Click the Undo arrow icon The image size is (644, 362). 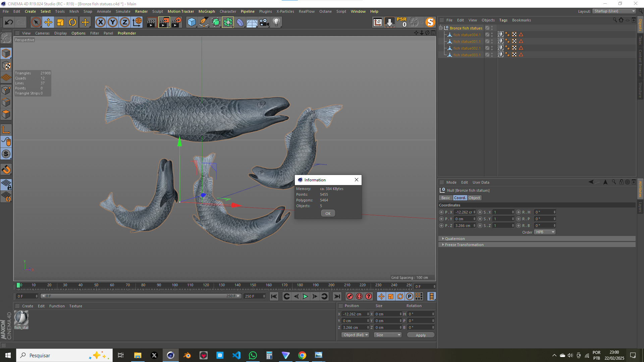pyautogui.click(x=9, y=22)
